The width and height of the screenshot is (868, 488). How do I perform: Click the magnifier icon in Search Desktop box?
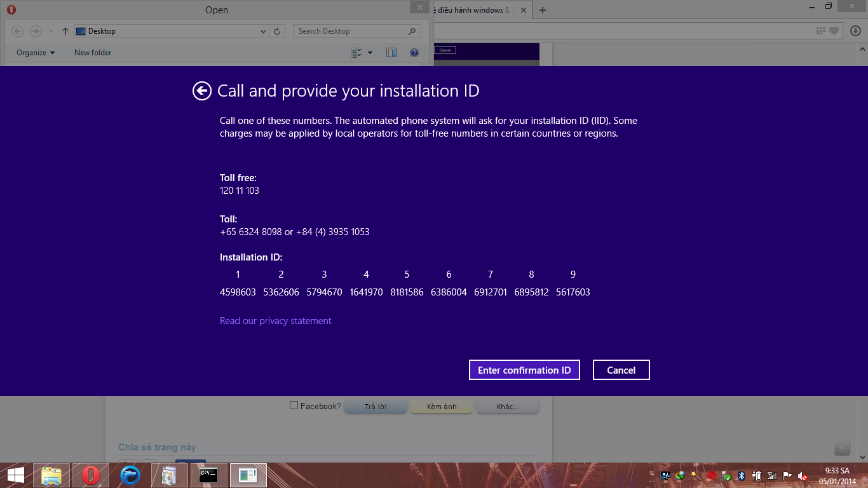point(412,31)
